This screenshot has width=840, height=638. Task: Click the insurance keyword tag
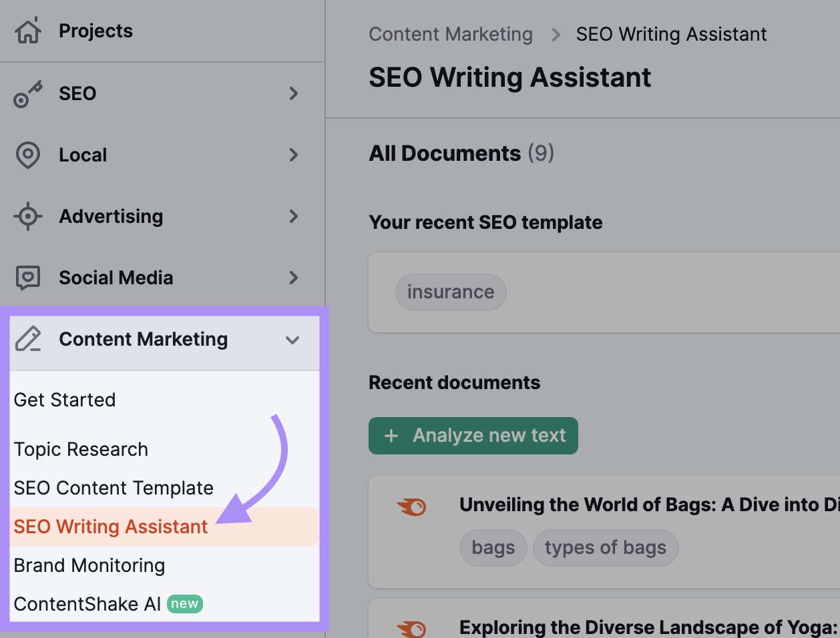click(451, 292)
